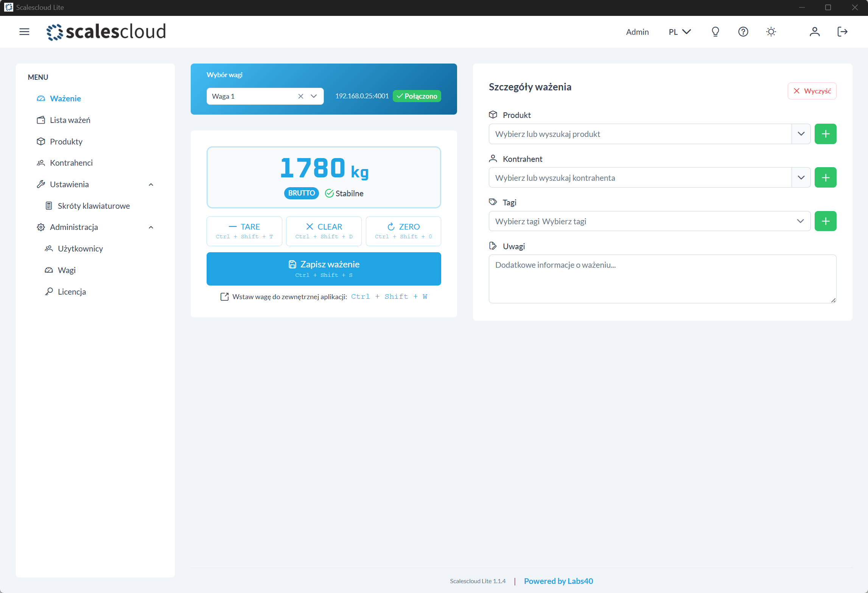Image resolution: width=868 pixels, height=593 pixels.
Task: Open the Produkt dropdown selector
Action: [x=801, y=134]
